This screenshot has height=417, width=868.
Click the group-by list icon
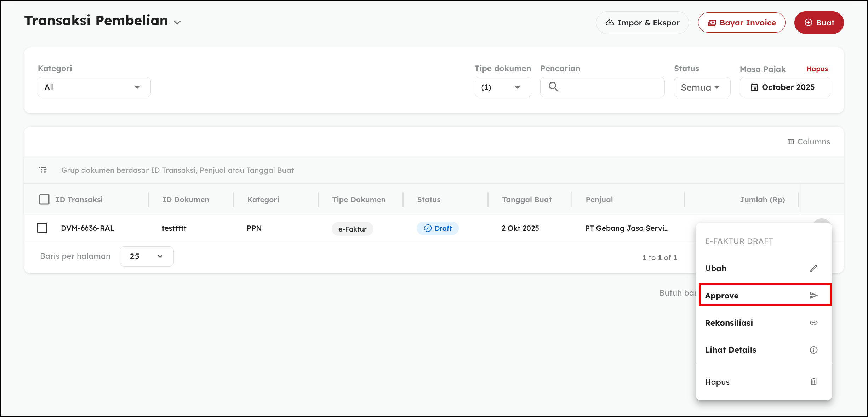[x=43, y=170]
